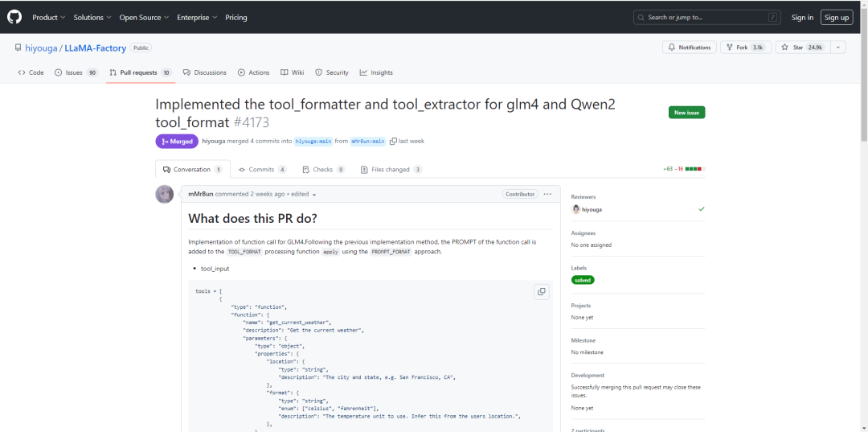Viewport: 868px width, 432px height.
Task: Select the Checks tab
Action: pyautogui.click(x=324, y=170)
